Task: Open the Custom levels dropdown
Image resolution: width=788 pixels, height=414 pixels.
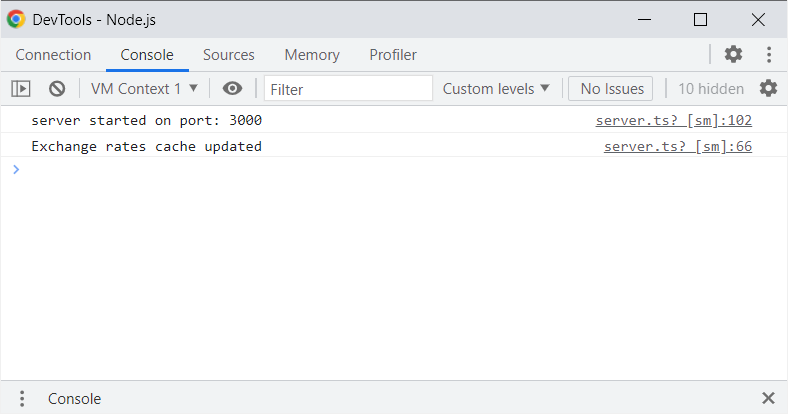Action: point(496,89)
